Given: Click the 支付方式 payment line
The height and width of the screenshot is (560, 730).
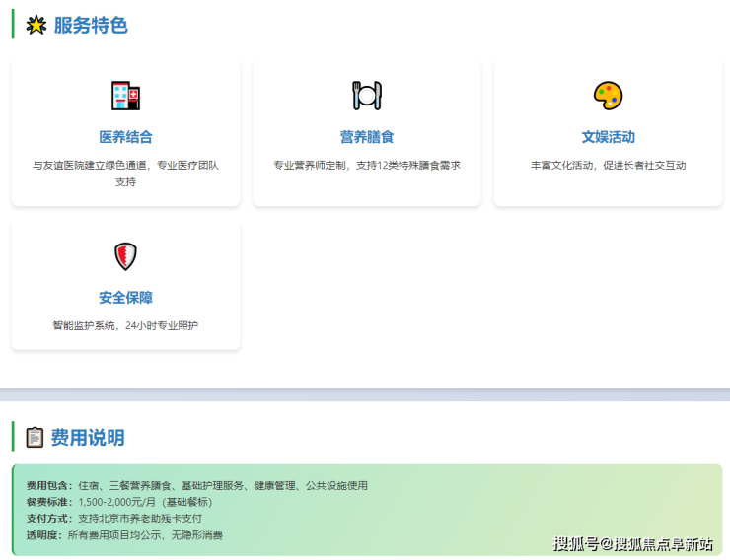Looking at the screenshot, I should tap(113, 519).
